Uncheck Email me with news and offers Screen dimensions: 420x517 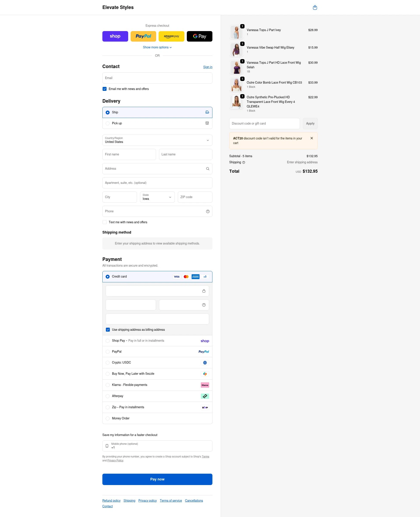tap(105, 89)
